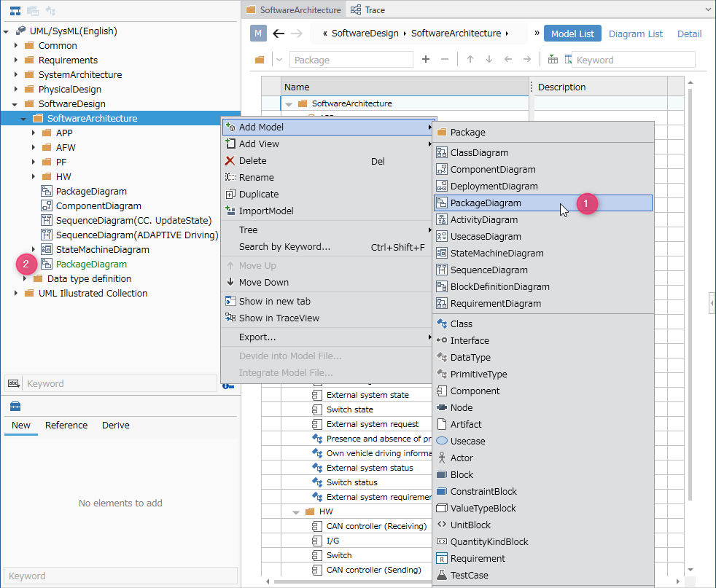This screenshot has height=588, width=716.
Task: Expand the Requirements folder
Action: point(15,60)
